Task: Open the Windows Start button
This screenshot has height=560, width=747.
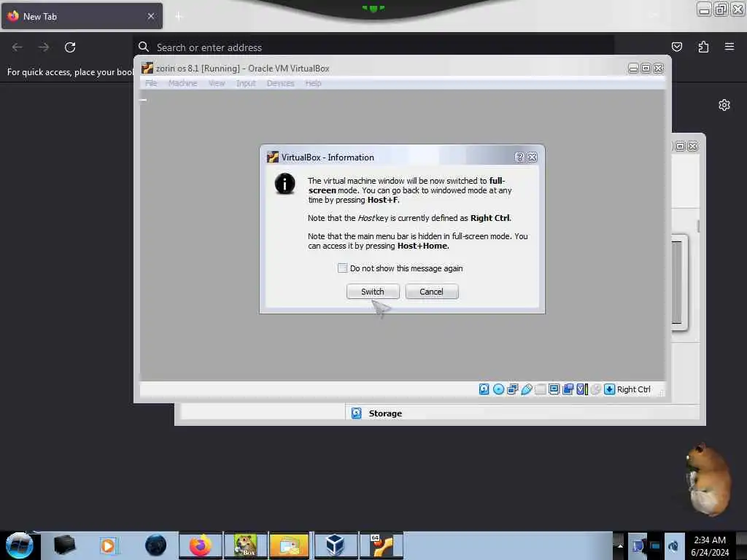Action: coord(20,545)
